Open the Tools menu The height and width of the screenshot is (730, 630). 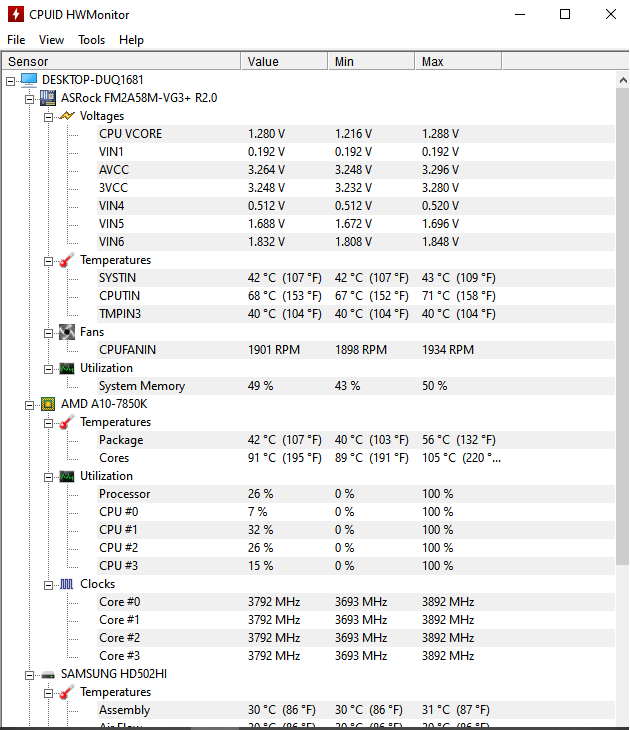(x=91, y=40)
